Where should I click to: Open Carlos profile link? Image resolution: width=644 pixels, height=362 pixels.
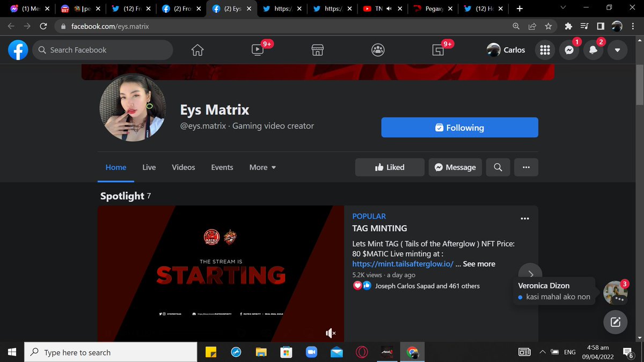(506, 50)
